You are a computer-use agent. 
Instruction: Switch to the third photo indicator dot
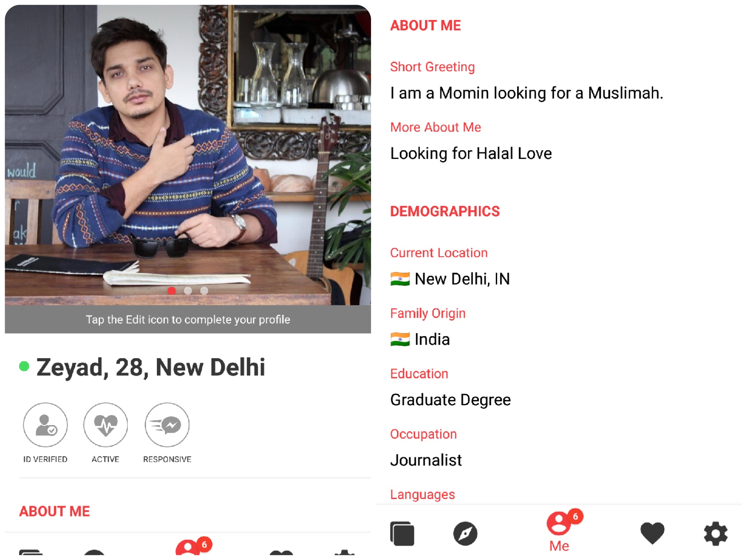point(204,291)
